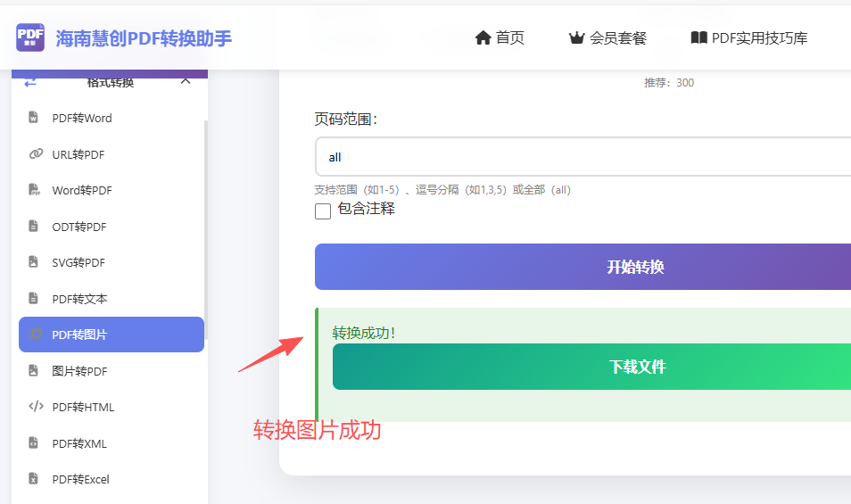Click the SVG转PDF image file icon

point(33,262)
